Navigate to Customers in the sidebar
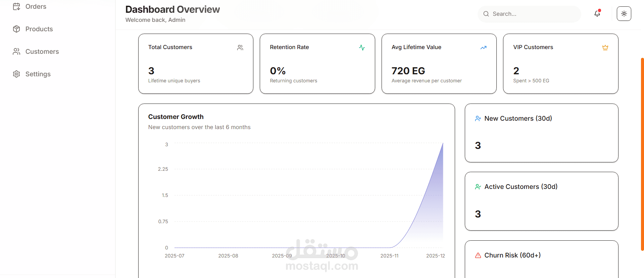 (42, 51)
